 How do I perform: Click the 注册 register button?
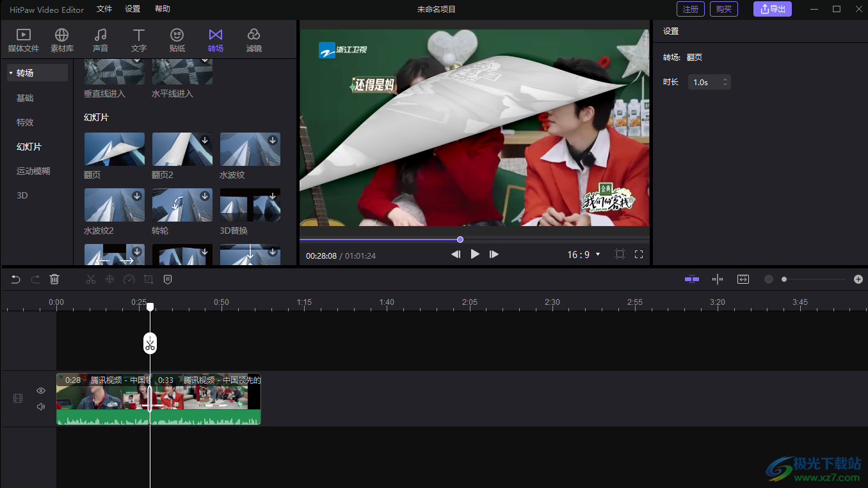pyautogui.click(x=691, y=9)
